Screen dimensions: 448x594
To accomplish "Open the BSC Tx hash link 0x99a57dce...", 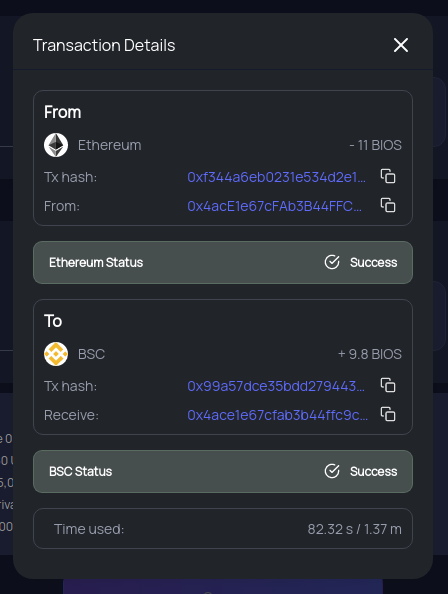I will pos(276,386).
